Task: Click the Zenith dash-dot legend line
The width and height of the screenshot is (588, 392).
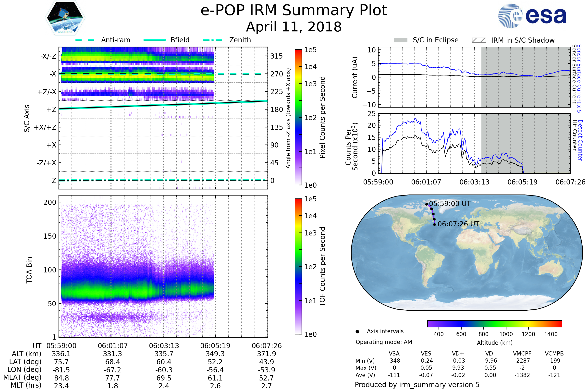Action: [213, 40]
